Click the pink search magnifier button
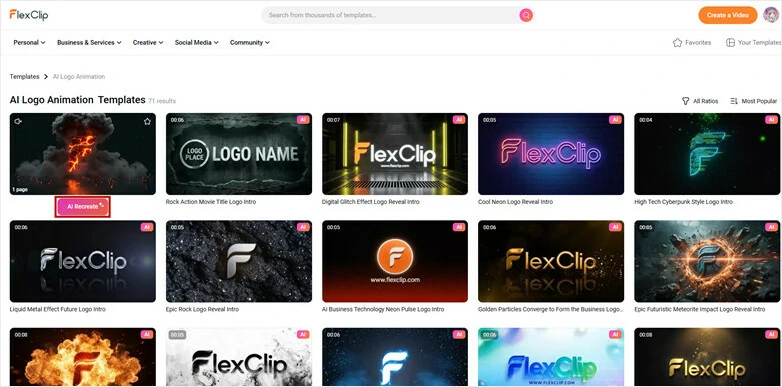 [526, 15]
